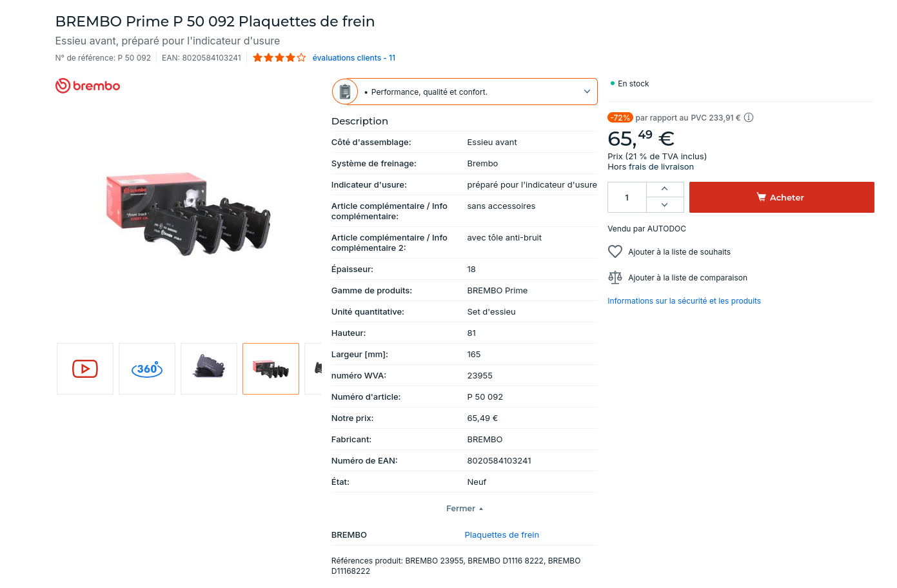Select the boxed brake pads thumbnail

pyautogui.click(x=271, y=369)
